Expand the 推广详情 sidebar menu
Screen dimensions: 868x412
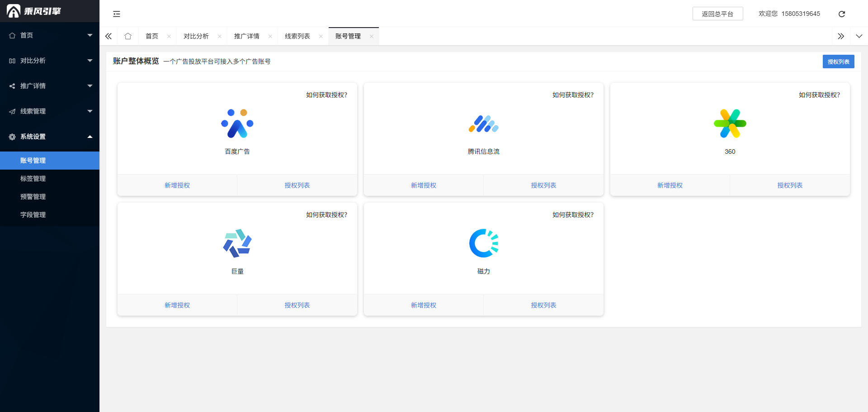[50, 86]
